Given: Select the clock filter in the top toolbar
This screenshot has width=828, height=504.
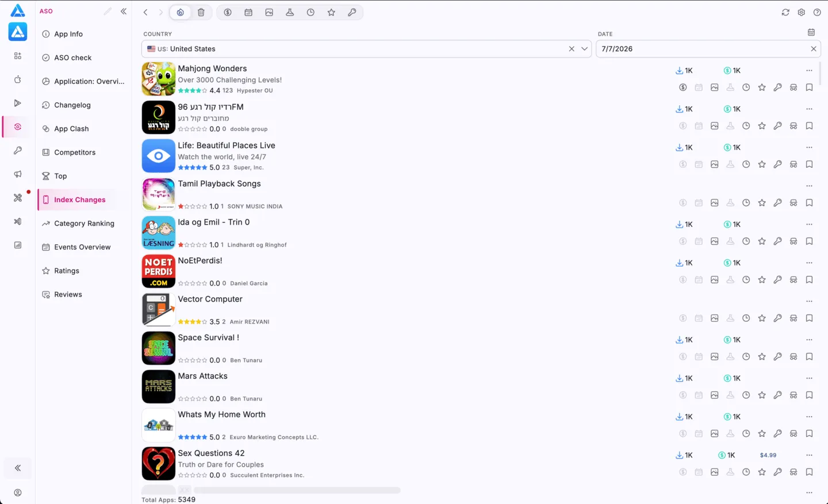Looking at the screenshot, I should (310, 12).
